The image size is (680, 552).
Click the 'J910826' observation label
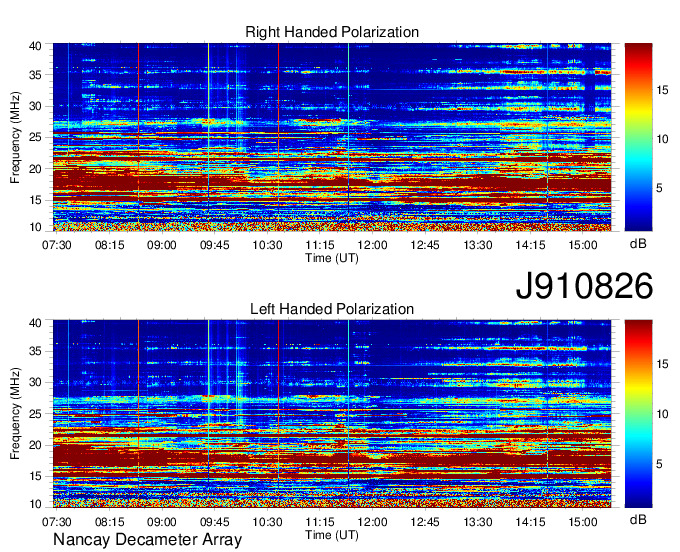[x=584, y=286]
